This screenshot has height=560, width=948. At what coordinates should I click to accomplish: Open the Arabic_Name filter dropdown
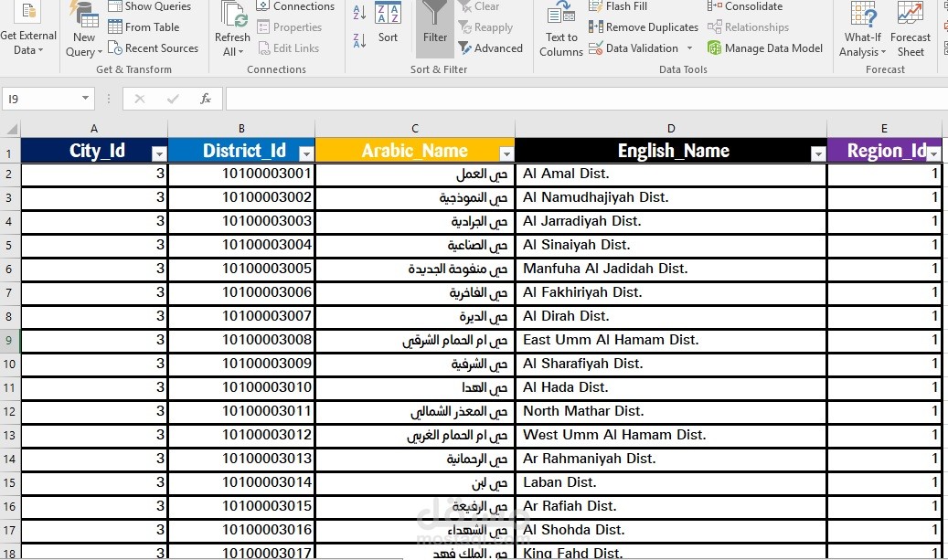click(x=506, y=154)
